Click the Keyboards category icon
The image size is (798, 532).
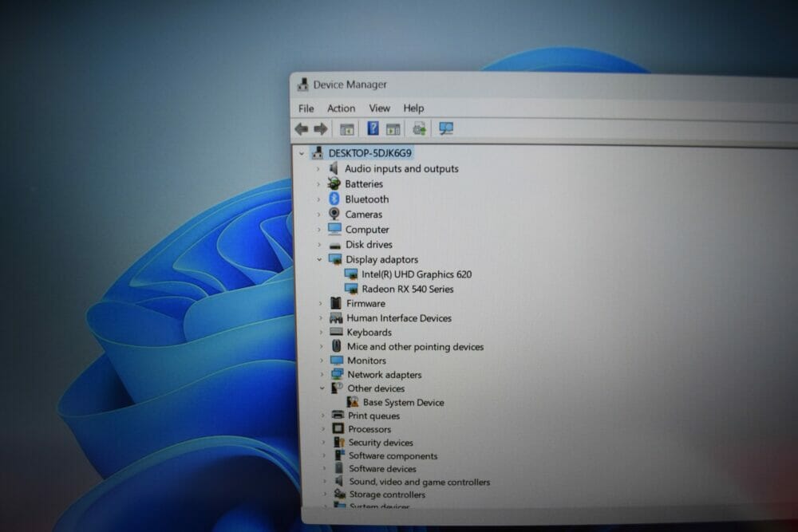[x=336, y=332]
